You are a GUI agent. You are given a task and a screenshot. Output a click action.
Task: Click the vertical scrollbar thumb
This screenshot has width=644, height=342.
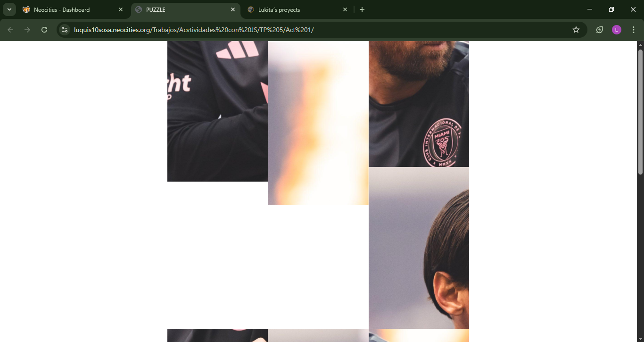640,111
